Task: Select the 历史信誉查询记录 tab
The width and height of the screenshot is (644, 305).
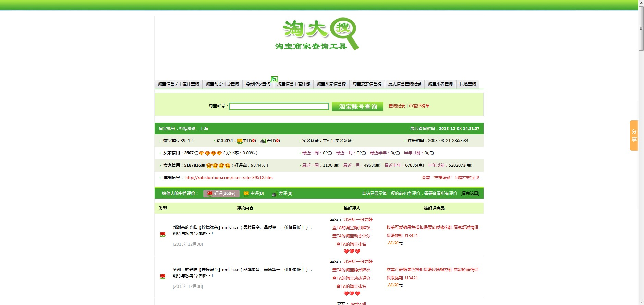Action: tap(405, 84)
